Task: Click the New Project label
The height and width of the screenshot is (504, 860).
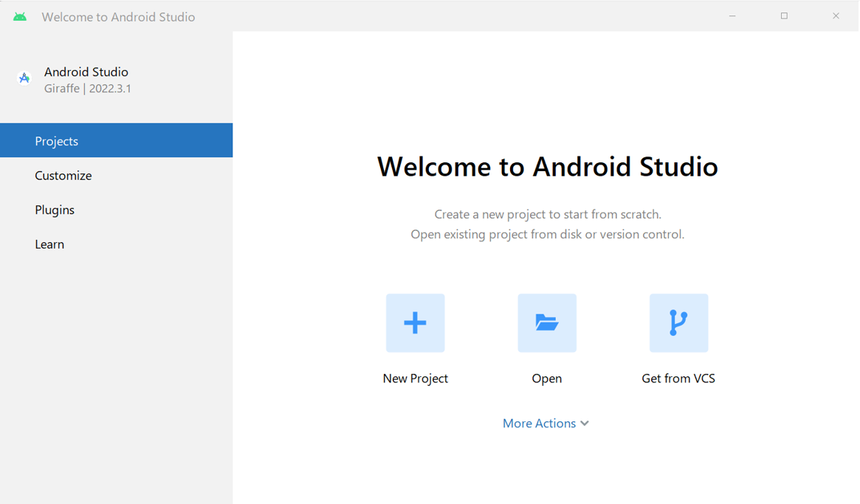Action: pyautogui.click(x=415, y=379)
